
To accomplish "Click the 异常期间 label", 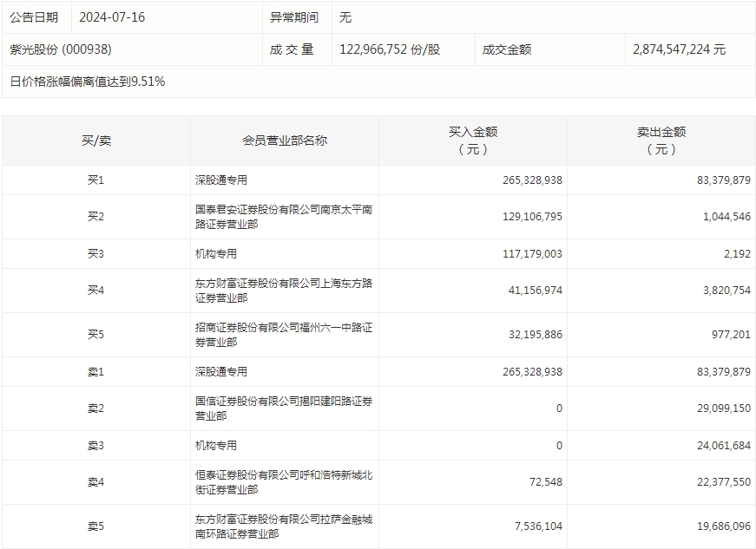I will point(294,17).
